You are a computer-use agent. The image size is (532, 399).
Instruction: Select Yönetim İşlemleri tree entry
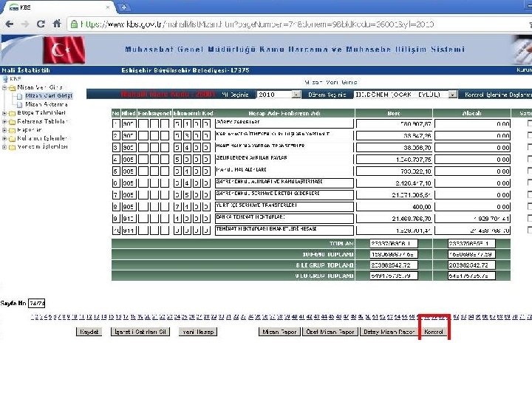click(x=42, y=146)
